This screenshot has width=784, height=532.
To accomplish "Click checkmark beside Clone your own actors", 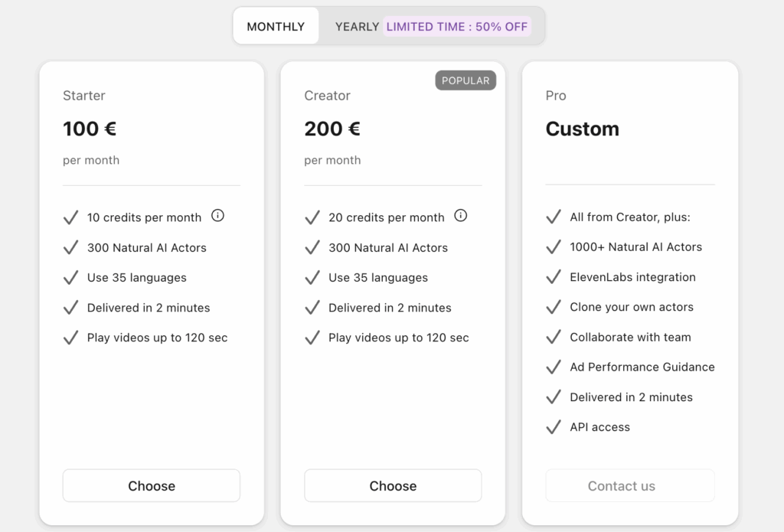I will click(x=554, y=307).
